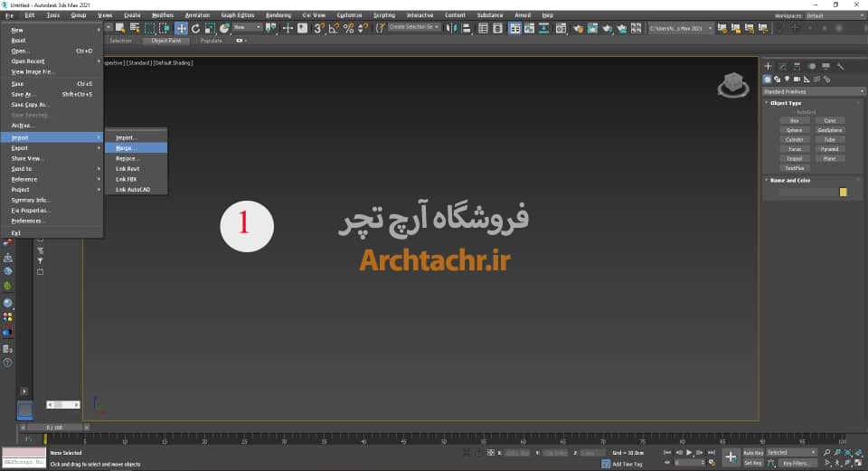The width and height of the screenshot is (868, 471).
Task: Click the yellow object color swatch
Action: point(843,192)
